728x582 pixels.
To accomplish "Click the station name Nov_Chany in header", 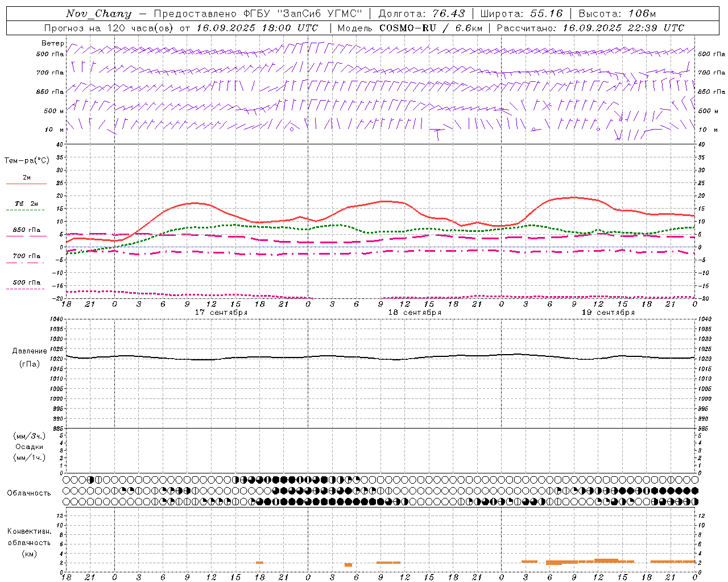I will click(98, 14).
